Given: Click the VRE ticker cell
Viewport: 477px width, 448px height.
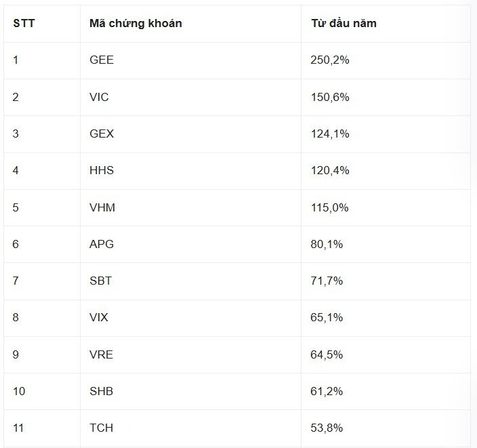Looking at the screenshot, I should (102, 354).
